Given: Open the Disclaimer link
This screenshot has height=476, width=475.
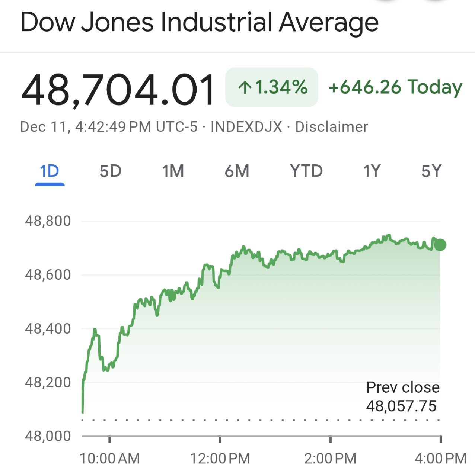Looking at the screenshot, I should click(331, 127).
